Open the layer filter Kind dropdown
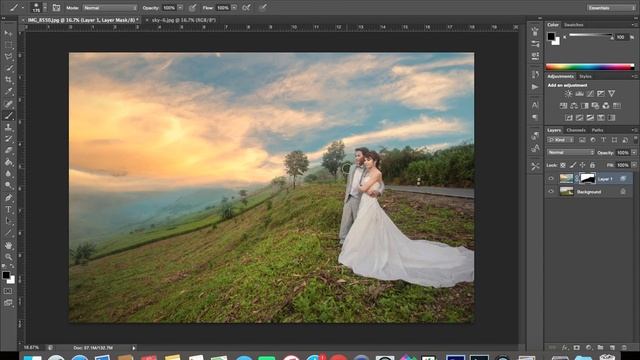 coord(560,140)
